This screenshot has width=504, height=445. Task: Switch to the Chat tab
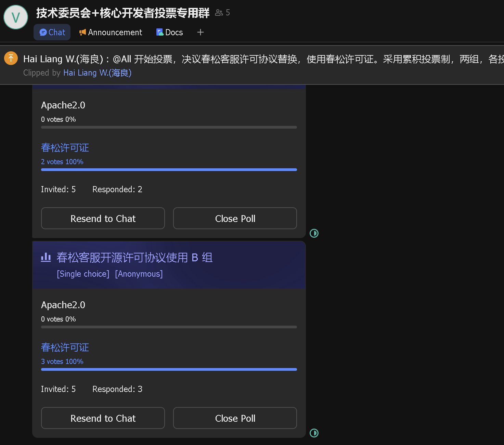pos(52,32)
